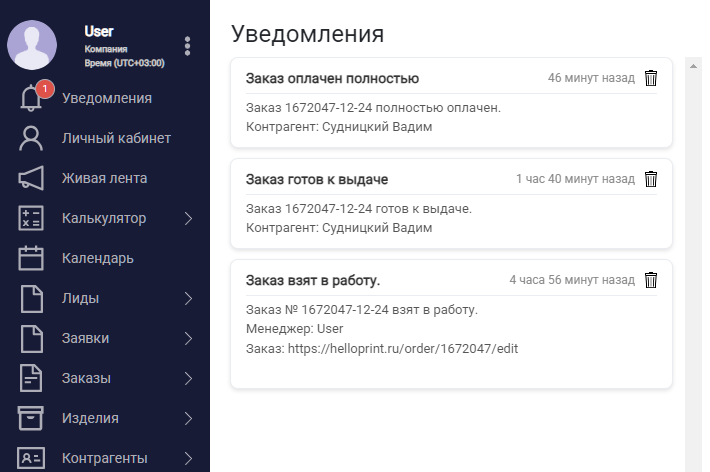Click the Калькулятор icon
The image size is (710, 472).
[31, 218]
